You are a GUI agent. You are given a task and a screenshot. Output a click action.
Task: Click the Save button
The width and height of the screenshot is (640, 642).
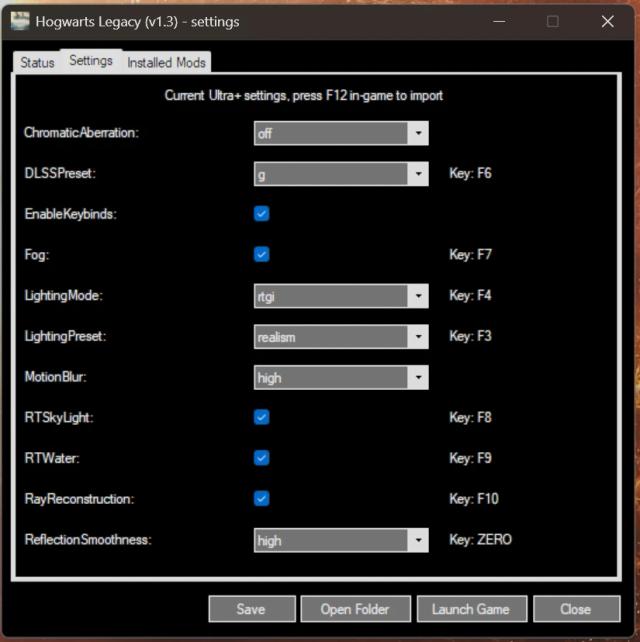(x=252, y=609)
